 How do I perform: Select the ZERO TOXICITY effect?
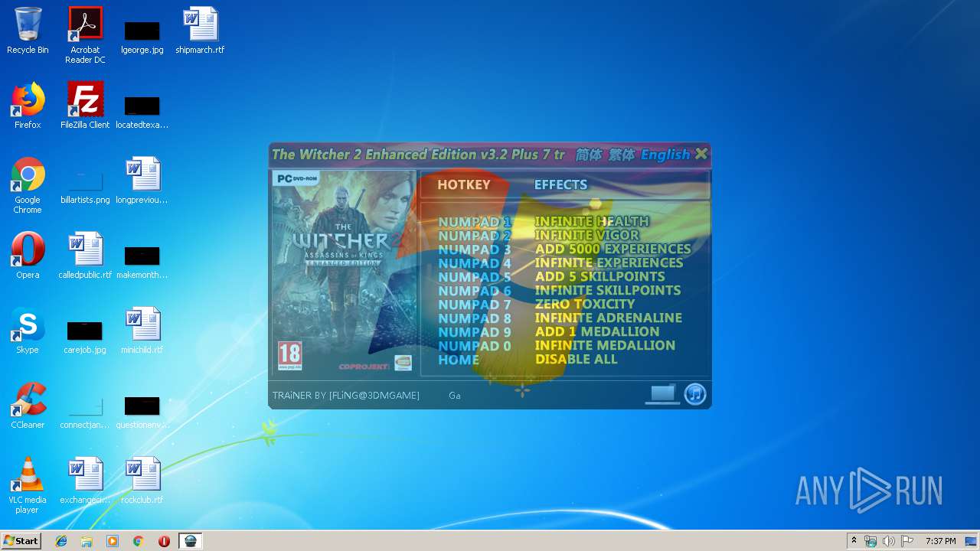point(585,304)
